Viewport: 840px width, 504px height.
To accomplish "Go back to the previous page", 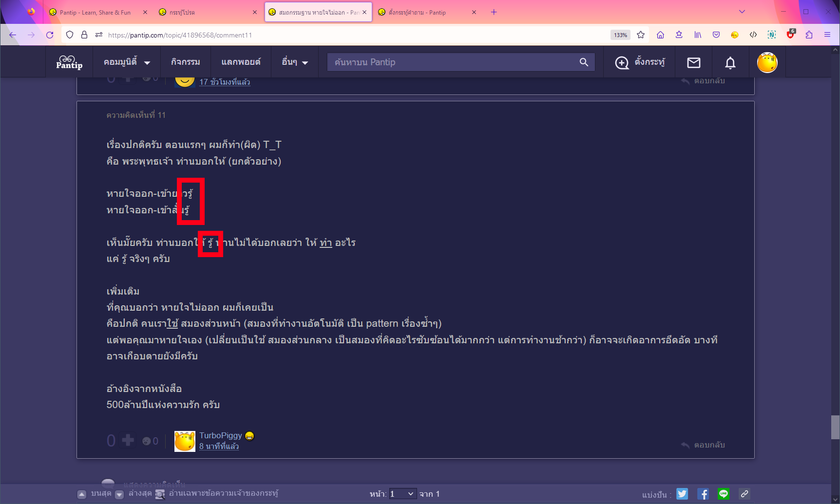I will click(x=13, y=35).
